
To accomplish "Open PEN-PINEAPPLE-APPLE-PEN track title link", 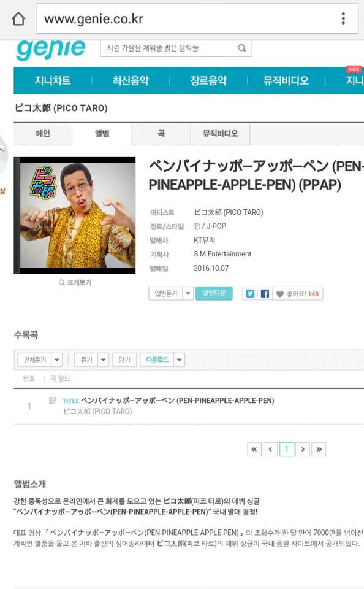I will [x=178, y=401].
